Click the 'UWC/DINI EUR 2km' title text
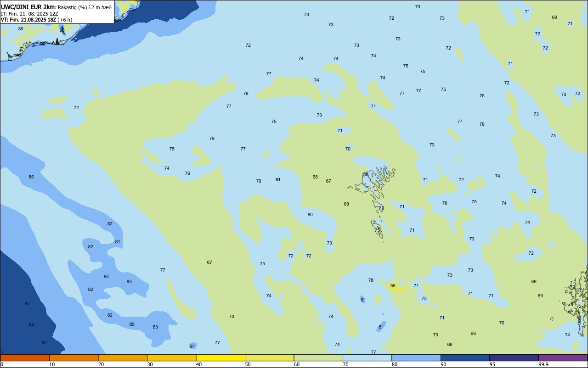This screenshot has height=368, width=588. (28, 7)
